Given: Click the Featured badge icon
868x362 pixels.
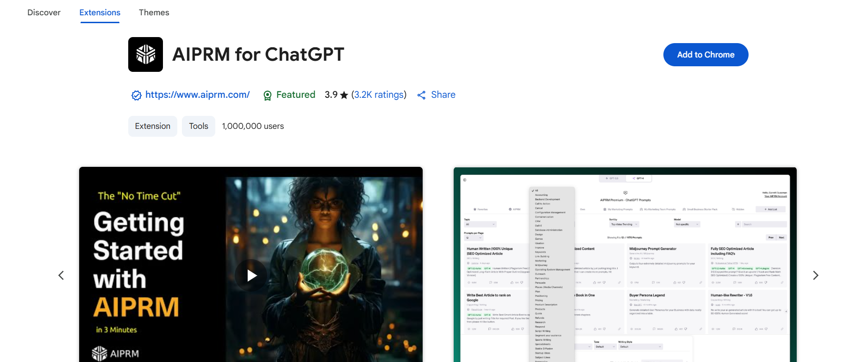Looking at the screenshot, I should pyautogui.click(x=267, y=95).
